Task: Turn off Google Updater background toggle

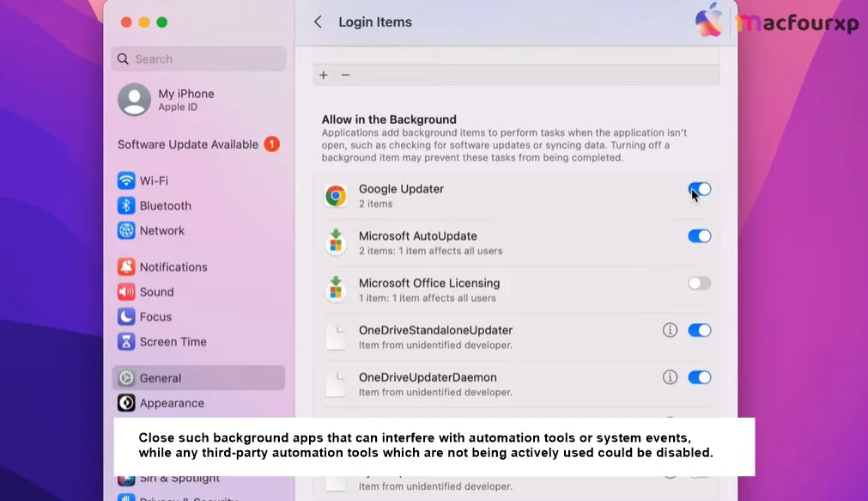Action: (x=700, y=190)
